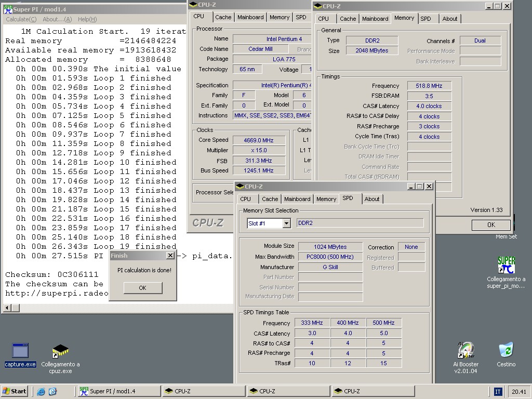Switch to Mainboard tab in SPD window

[297, 199]
